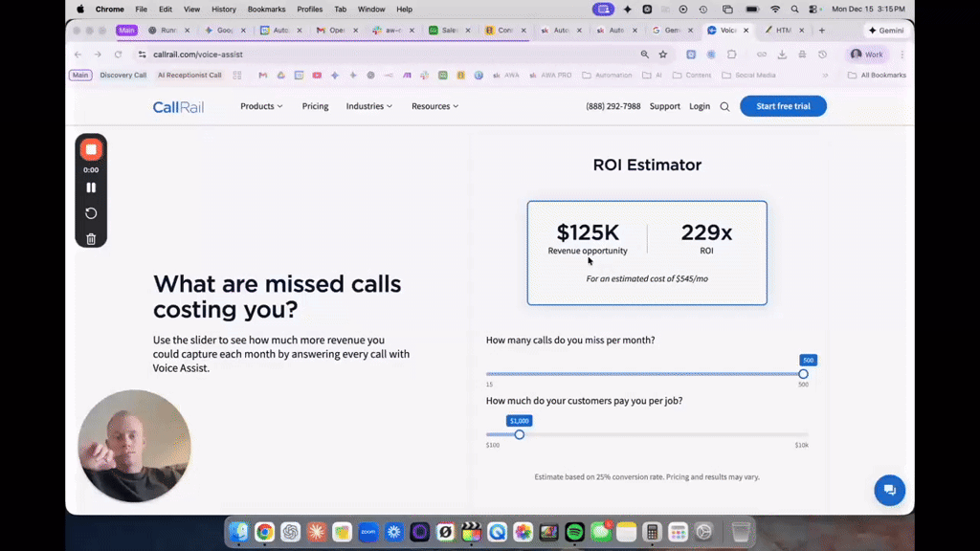The height and width of the screenshot is (551, 980).
Task: Delete the recording with the trash icon
Action: pos(91,238)
